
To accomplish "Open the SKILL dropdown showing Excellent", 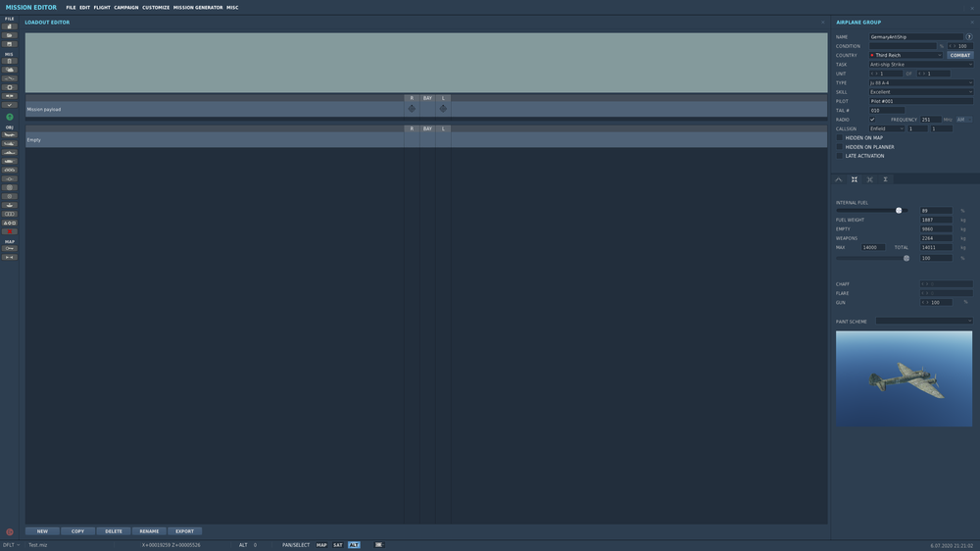I will tap(920, 92).
